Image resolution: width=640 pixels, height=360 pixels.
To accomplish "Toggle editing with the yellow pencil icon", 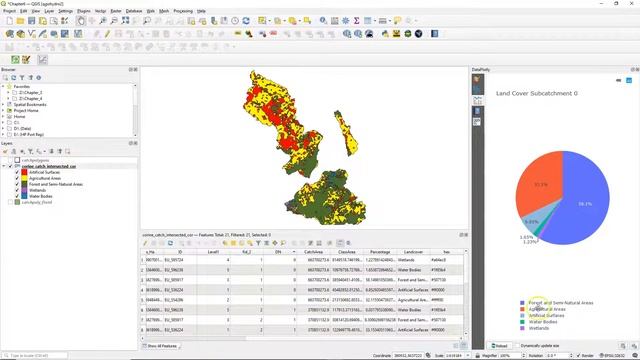I will click(107, 34).
